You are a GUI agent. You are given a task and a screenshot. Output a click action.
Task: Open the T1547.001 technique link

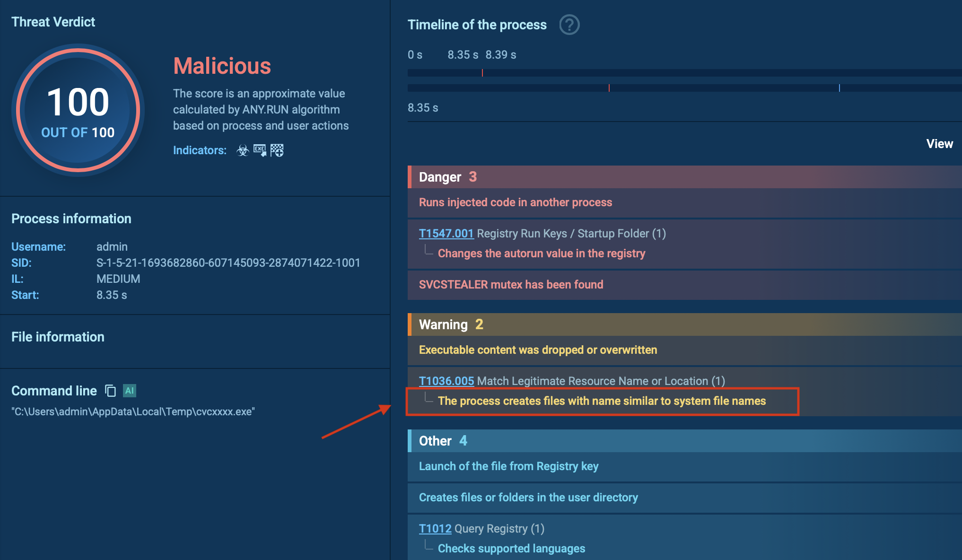pos(446,233)
